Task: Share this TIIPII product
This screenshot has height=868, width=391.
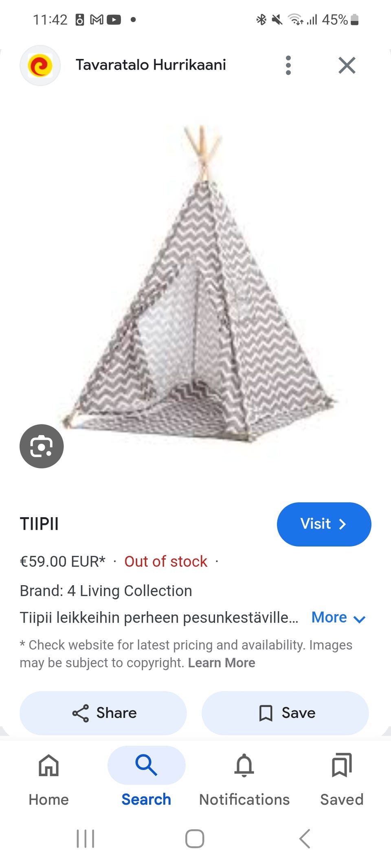Action: tap(103, 713)
